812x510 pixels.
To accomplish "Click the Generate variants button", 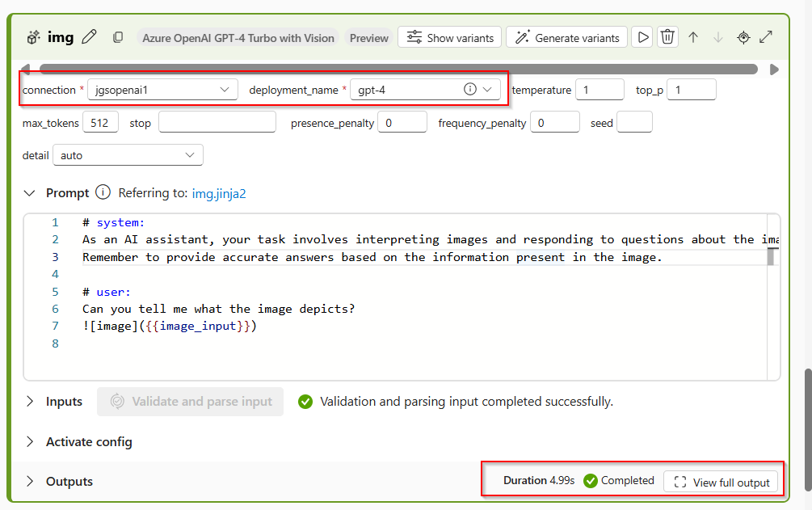I will click(566, 37).
